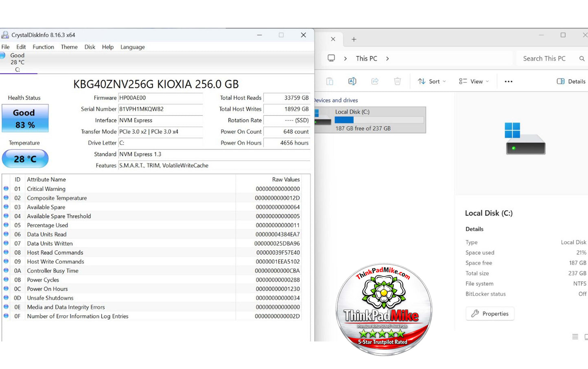Click the Power On Count value 648 count

287,132
